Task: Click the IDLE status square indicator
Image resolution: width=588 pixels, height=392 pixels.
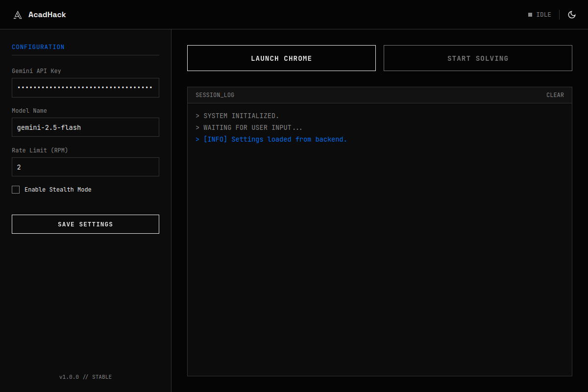Action: point(530,14)
